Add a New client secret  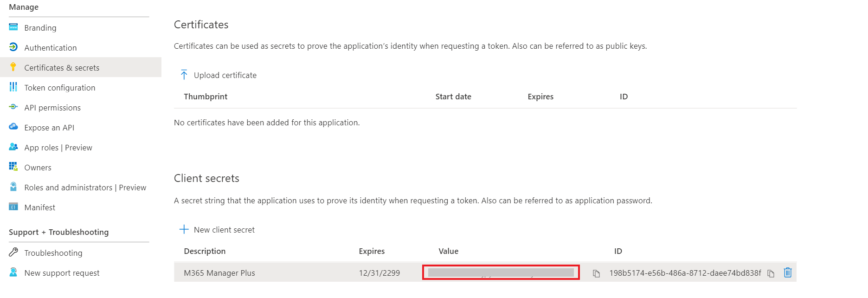point(217,230)
